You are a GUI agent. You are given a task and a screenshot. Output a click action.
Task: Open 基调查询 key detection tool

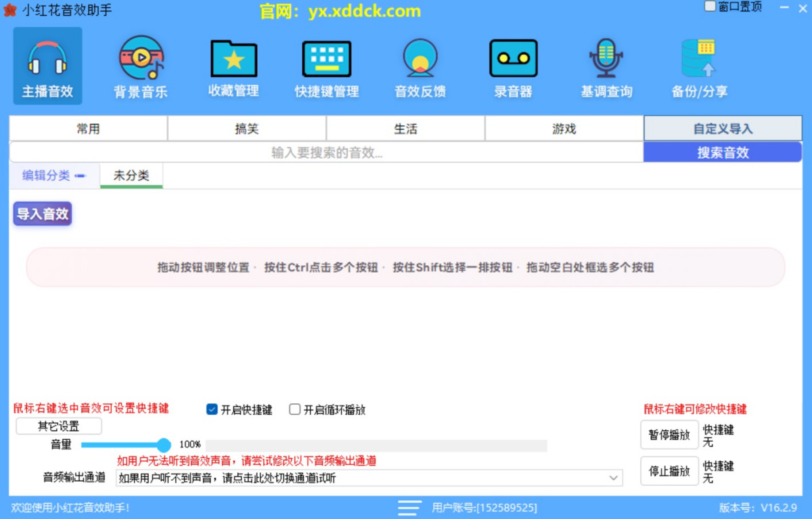[606, 66]
